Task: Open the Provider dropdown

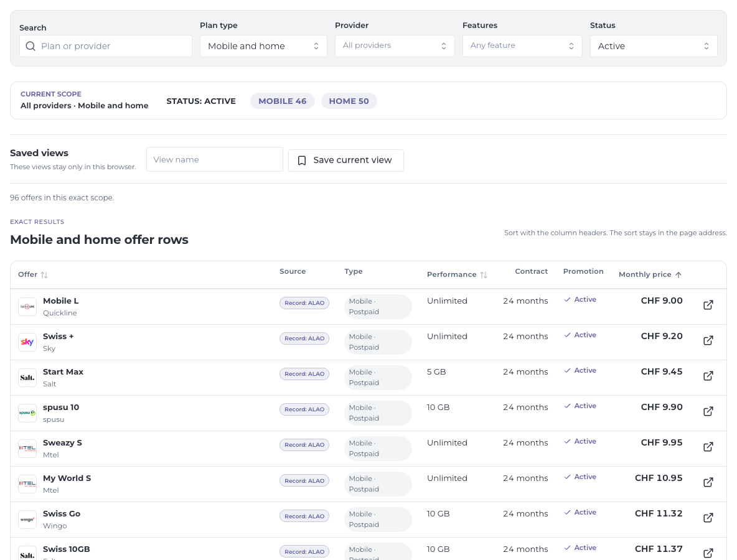Action: [x=395, y=46]
